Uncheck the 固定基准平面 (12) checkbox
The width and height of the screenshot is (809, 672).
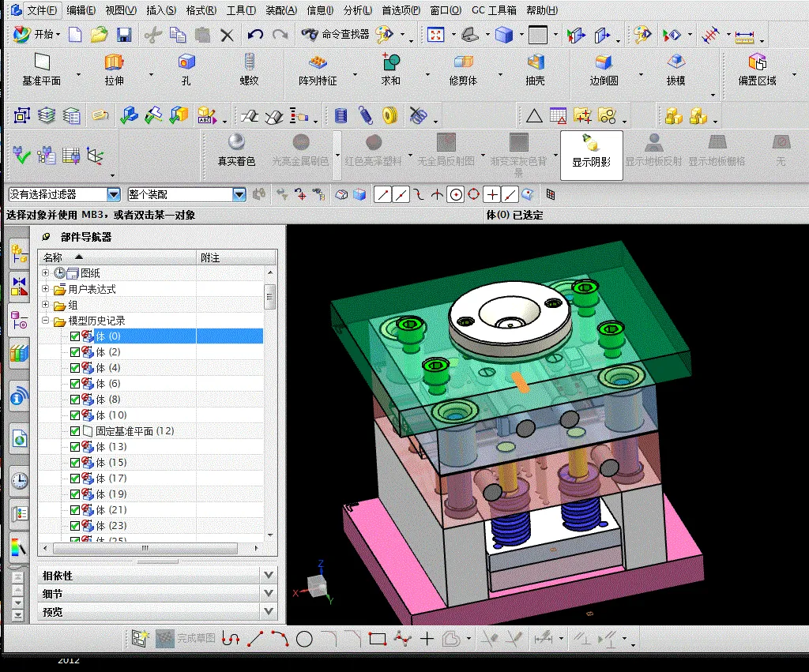pyautogui.click(x=75, y=431)
